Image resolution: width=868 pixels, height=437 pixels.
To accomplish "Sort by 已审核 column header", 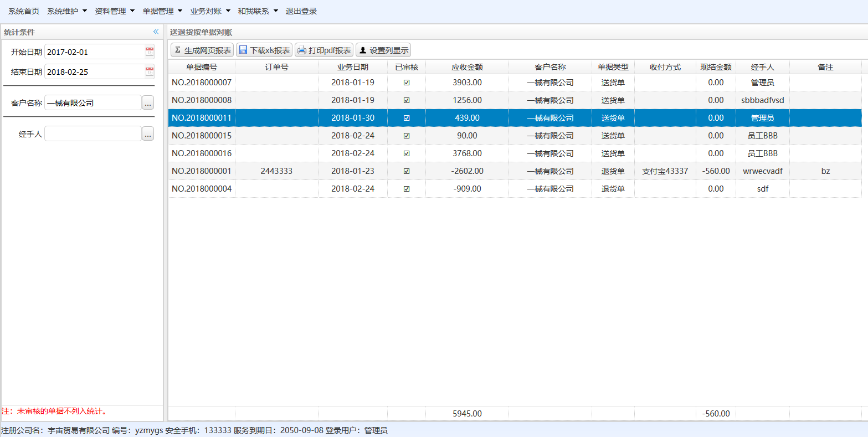I will [407, 66].
